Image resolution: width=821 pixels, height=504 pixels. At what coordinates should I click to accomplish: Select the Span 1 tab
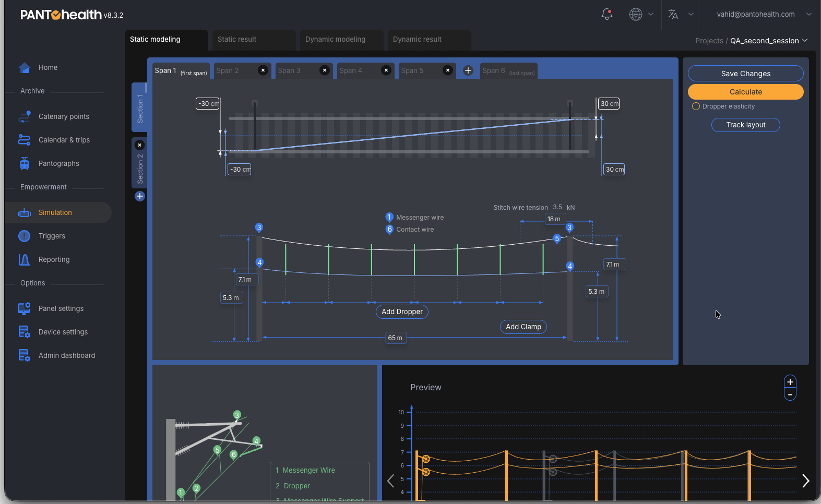[181, 71]
